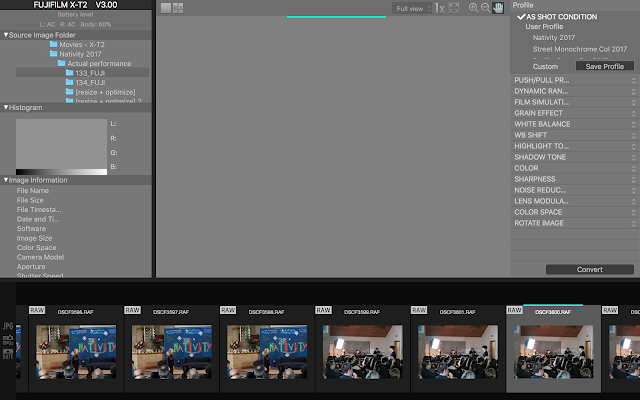
Task: Click the Actual performance folder icon
Action: click(x=61, y=63)
